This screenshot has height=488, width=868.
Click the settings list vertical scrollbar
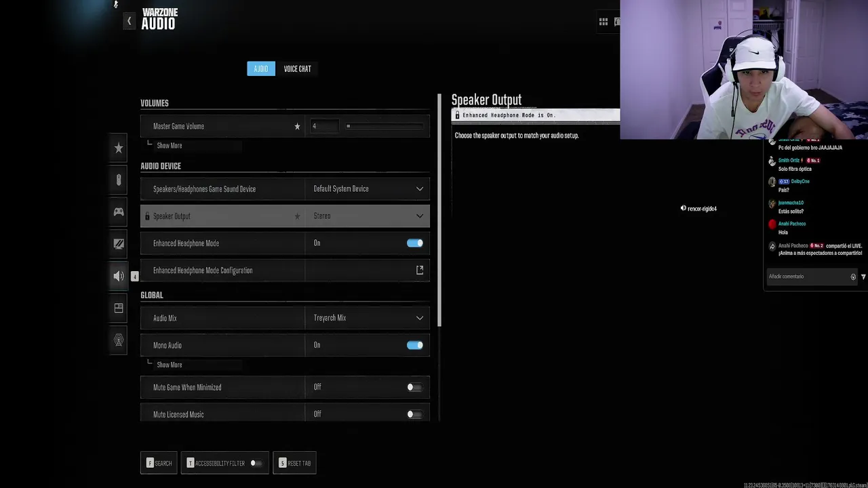point(439,210)
